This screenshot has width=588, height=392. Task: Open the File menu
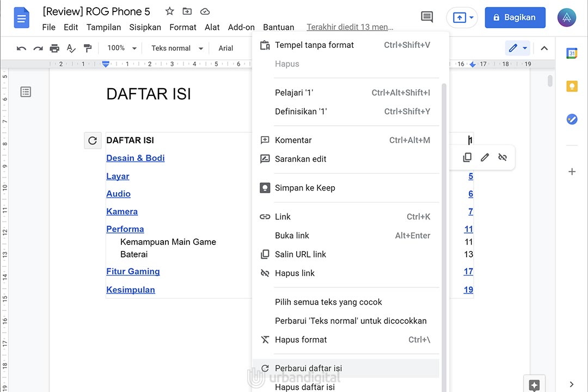pyautogui.click(x=49, y=27)
